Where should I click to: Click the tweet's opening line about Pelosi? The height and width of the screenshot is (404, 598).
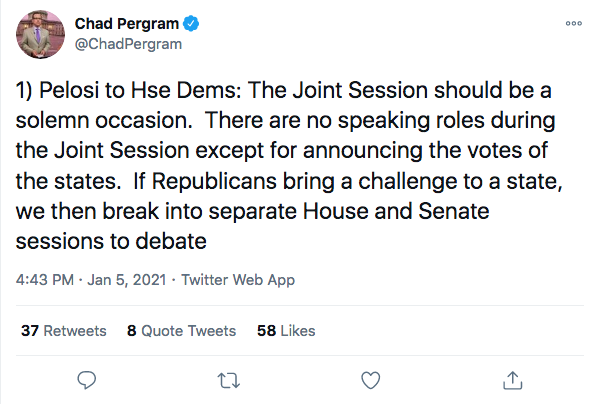coord(284,90)
